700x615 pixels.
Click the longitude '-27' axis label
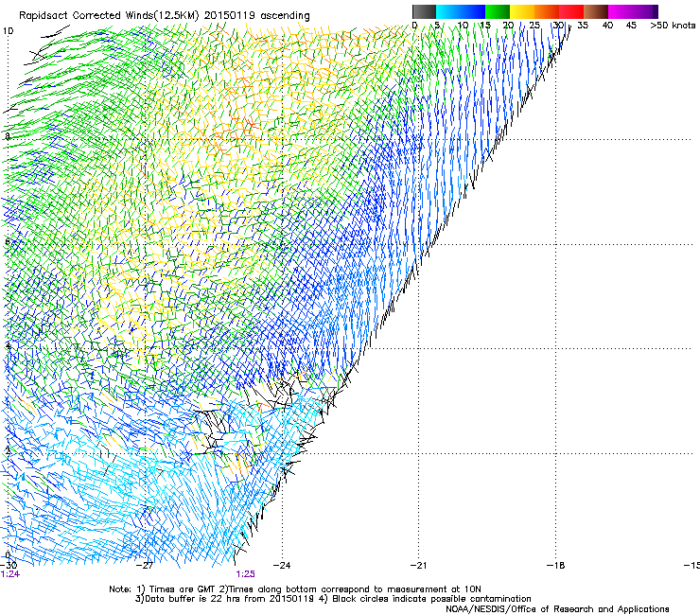(145, 565)
